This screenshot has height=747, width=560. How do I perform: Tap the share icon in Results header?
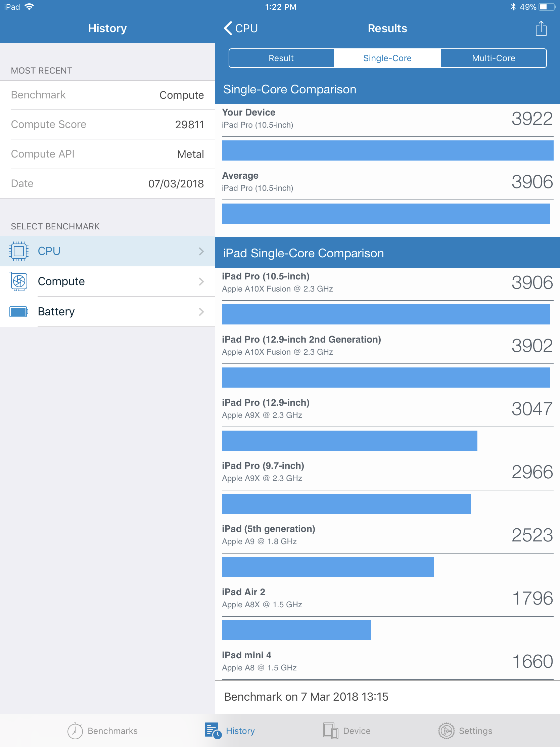tap(541, 28)
